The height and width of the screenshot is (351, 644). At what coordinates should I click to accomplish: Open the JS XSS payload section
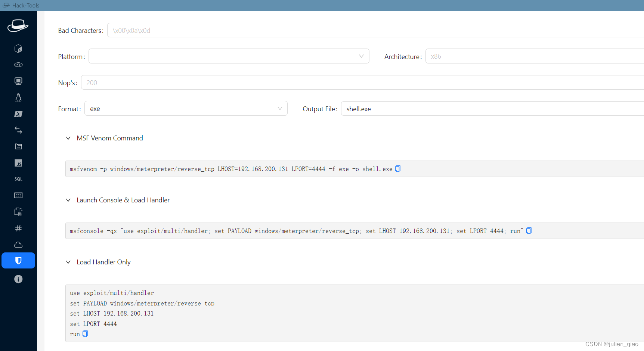click(18, 163)
